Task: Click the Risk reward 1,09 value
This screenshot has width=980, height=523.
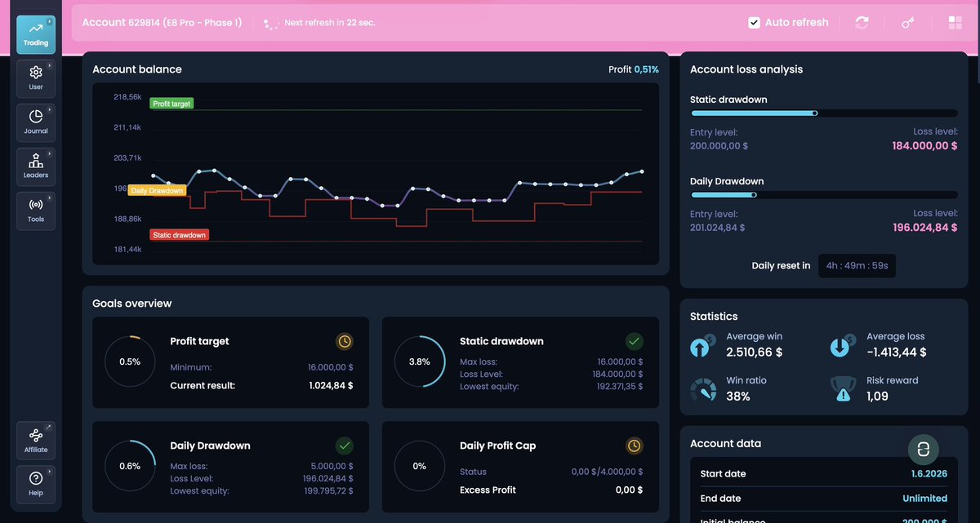Action: (877, 397)
